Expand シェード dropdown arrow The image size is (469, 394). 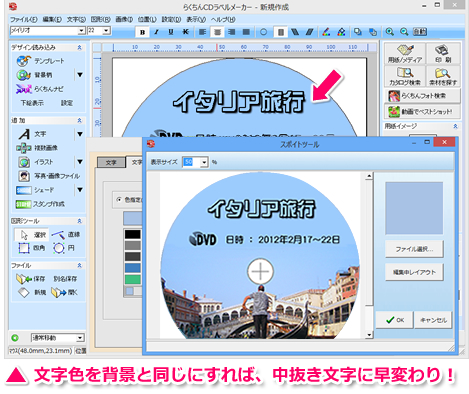point(80,190)
